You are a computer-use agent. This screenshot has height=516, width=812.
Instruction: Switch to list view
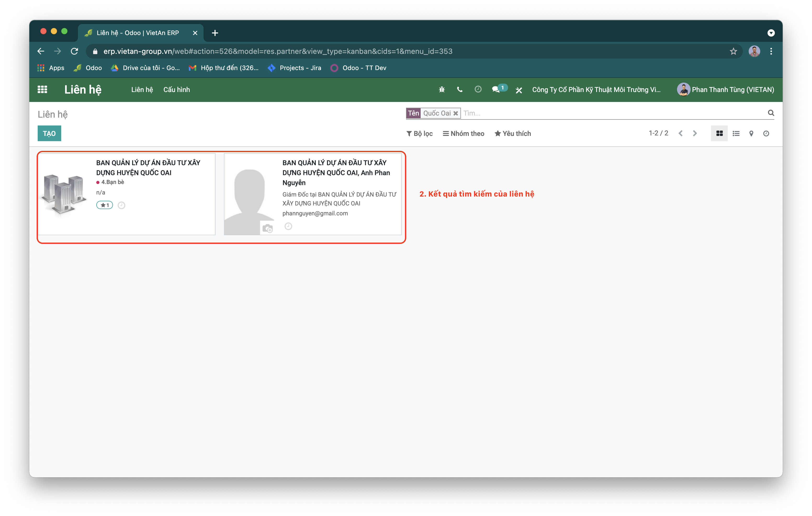coord(736,134)
